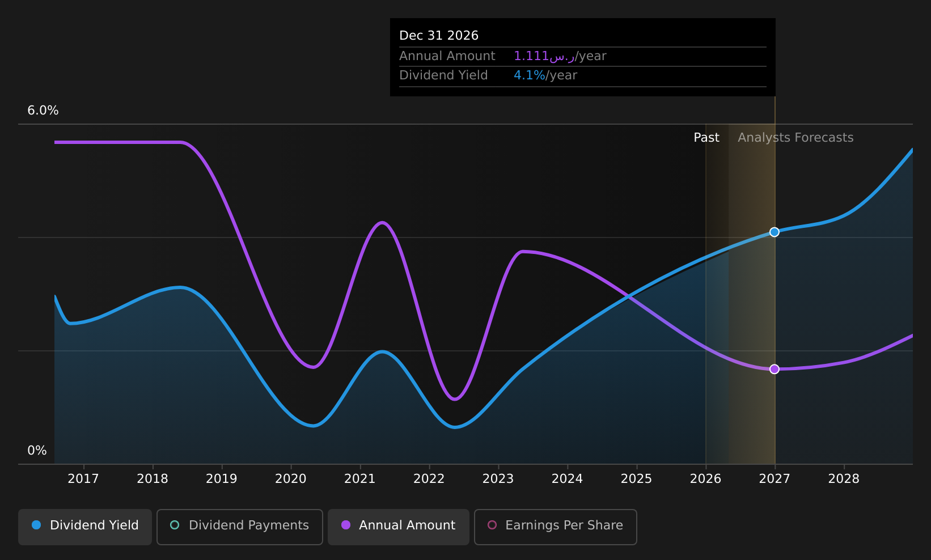Screen dimensions: 931x560
Task: Click the blue Dividend Yield marker at 2027
Action: pos(775,232)
